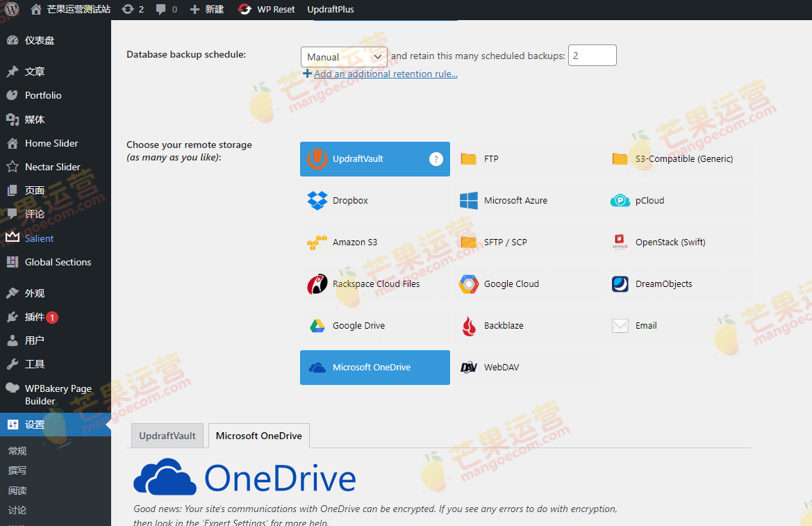This screenshot has height=526, width=812.
Task: Select Amazon S3 storage
Action: coord(375,242)
